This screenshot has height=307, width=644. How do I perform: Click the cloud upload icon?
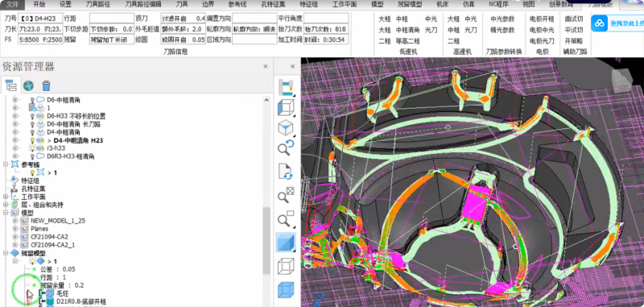coord(600,23)
